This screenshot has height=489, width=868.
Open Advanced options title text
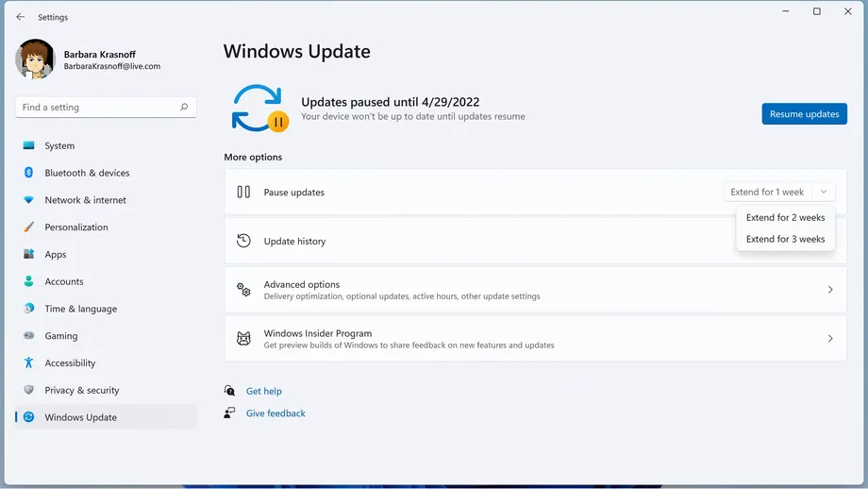302,284
